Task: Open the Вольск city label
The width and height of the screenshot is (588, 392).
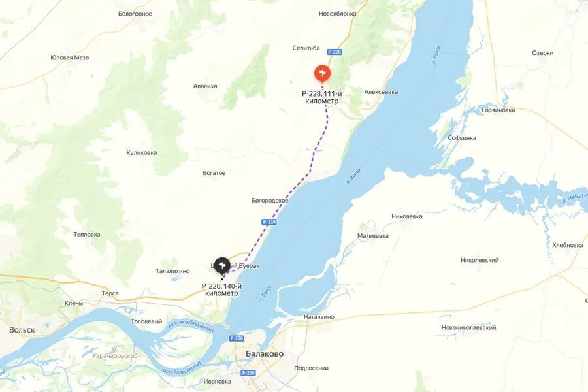Action: click(x=22, y=330)
